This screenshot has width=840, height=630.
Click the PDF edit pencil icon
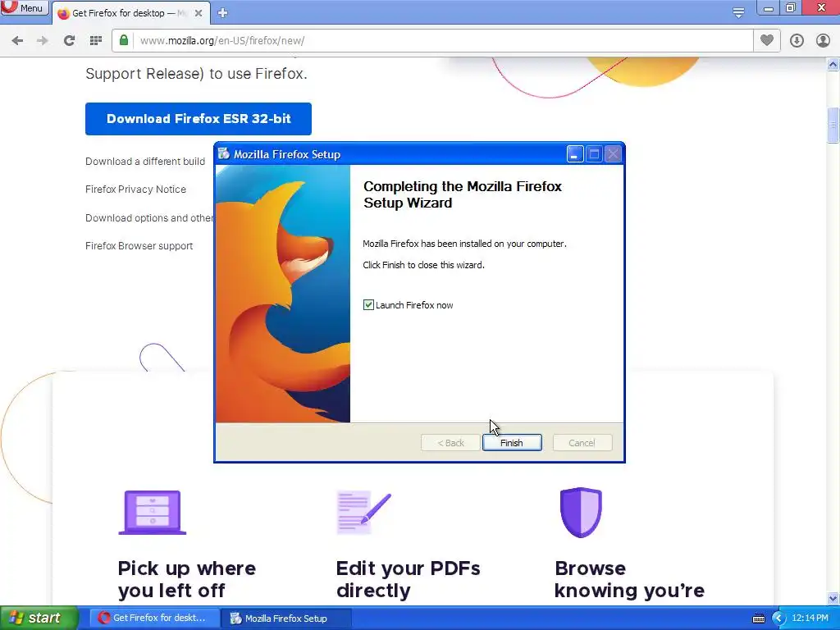[x=363, y=513]
